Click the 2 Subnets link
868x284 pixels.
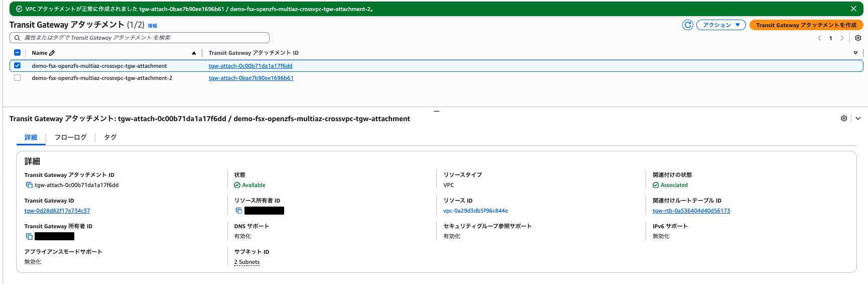pyautogui.click(x=247, y=262)
